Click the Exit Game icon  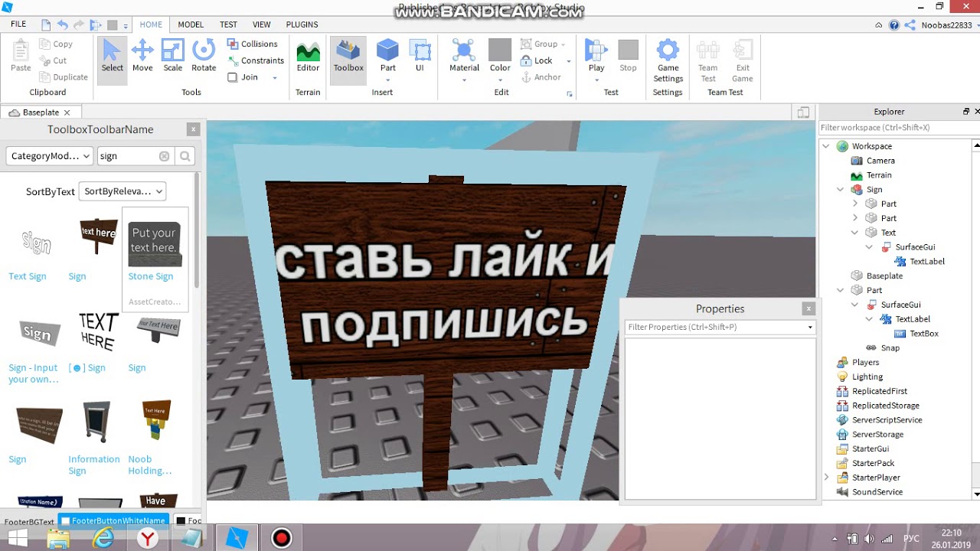click(x=743, y=61)
